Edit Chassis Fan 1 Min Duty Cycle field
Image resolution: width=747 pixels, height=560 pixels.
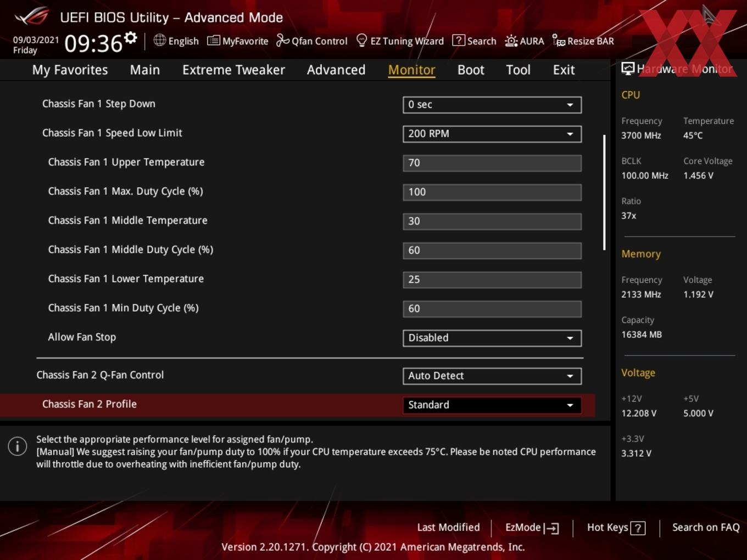tap(492, 308)
